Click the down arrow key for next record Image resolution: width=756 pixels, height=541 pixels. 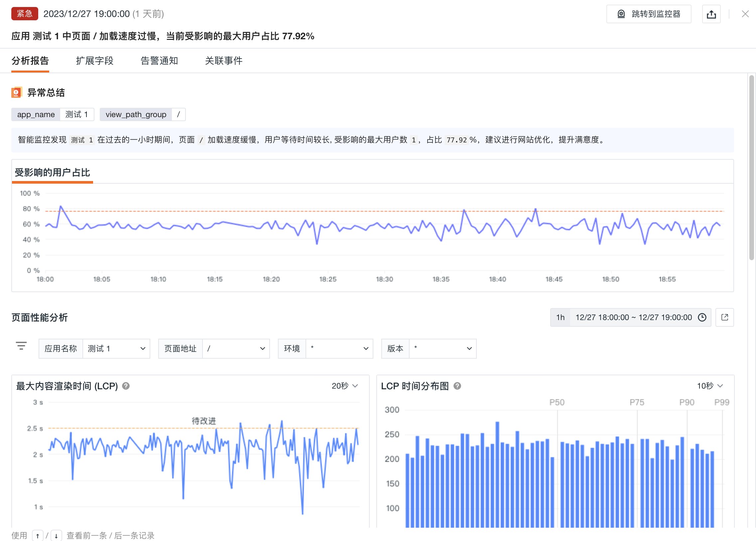56,535
